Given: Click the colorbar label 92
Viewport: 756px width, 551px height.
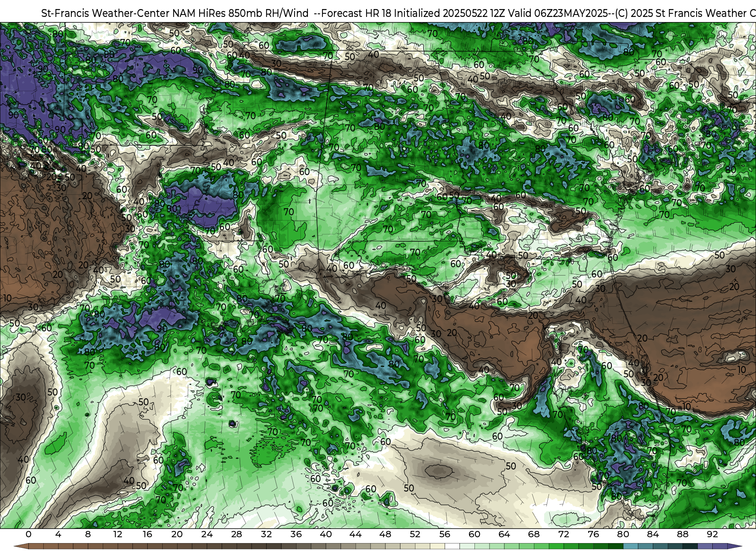Looking at the screenshot, I should coord(712,534).
